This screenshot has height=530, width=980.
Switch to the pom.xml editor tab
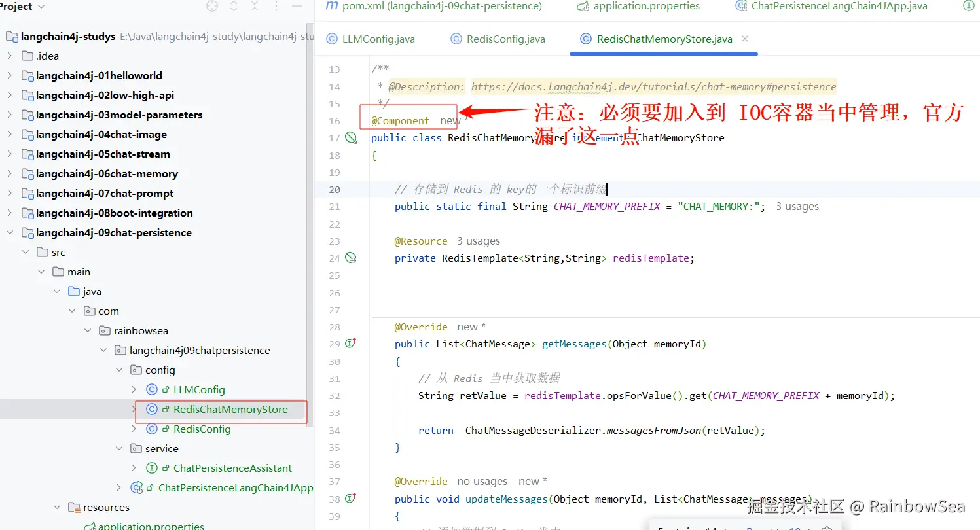click(434, 6)
